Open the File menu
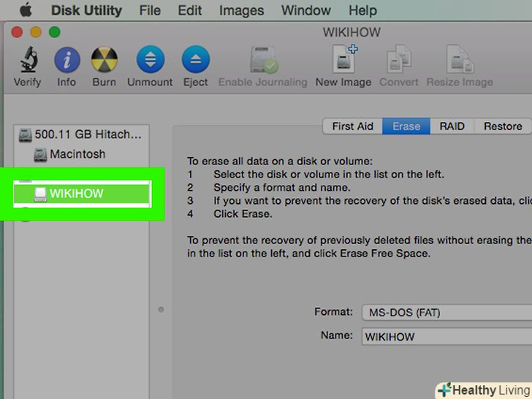Screen dimensions: 532x399 [x=150, y=10]
